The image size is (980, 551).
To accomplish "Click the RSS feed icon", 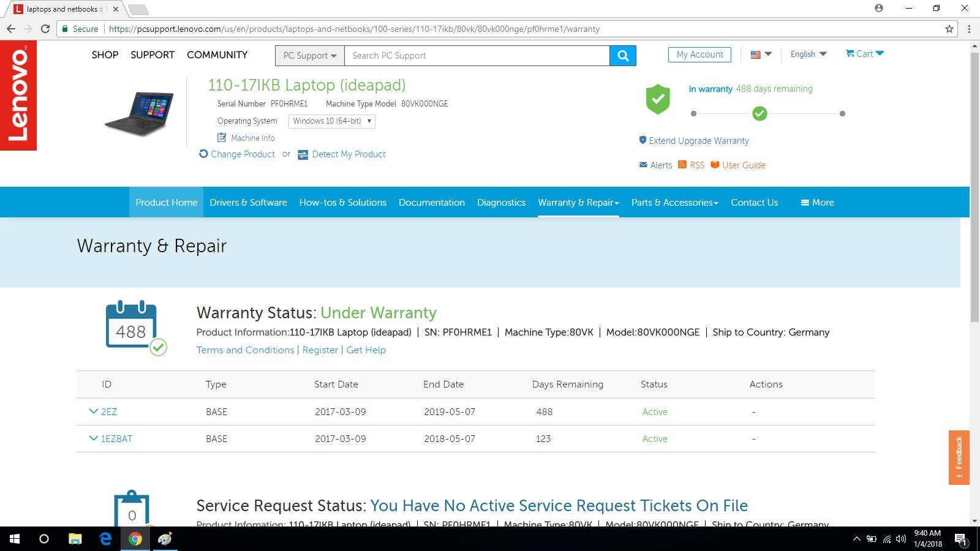I will [x=682, y=165].
